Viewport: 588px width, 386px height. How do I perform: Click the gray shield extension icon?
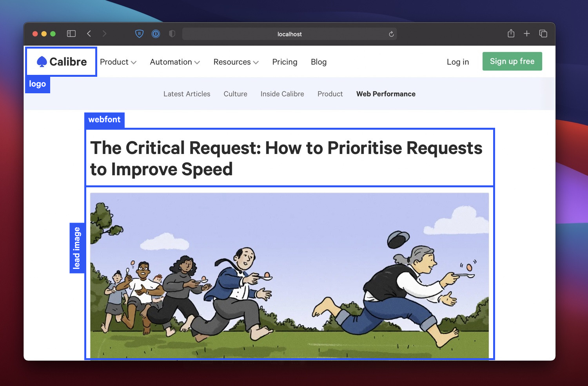172,34
